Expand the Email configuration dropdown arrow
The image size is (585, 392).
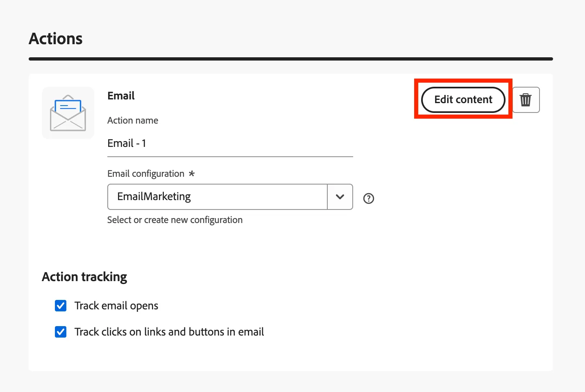pos(340,197)
